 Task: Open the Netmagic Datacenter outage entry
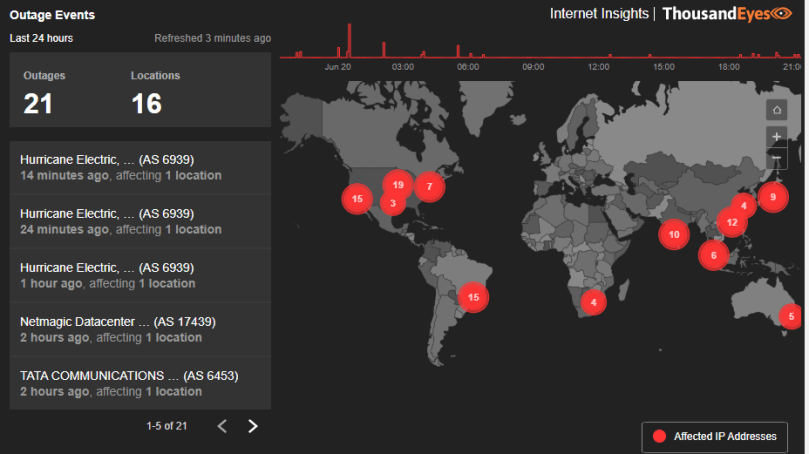click(x=140, y=329)
